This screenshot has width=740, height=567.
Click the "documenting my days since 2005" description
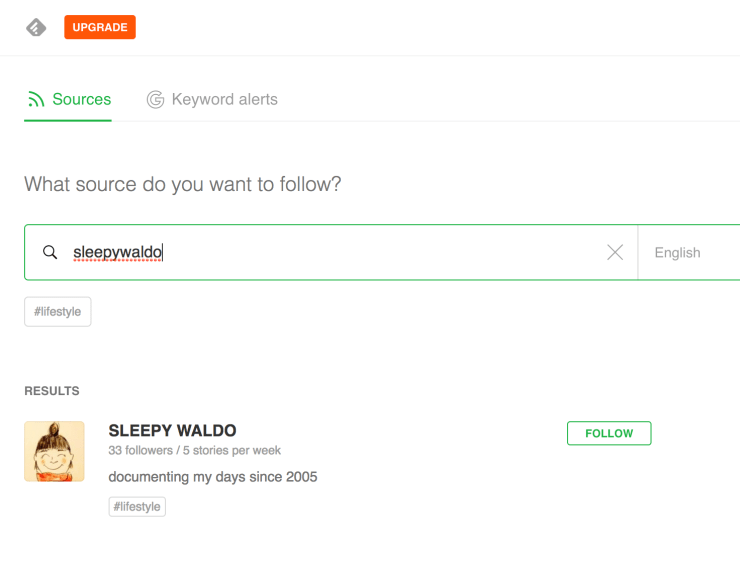click(213, 477)
